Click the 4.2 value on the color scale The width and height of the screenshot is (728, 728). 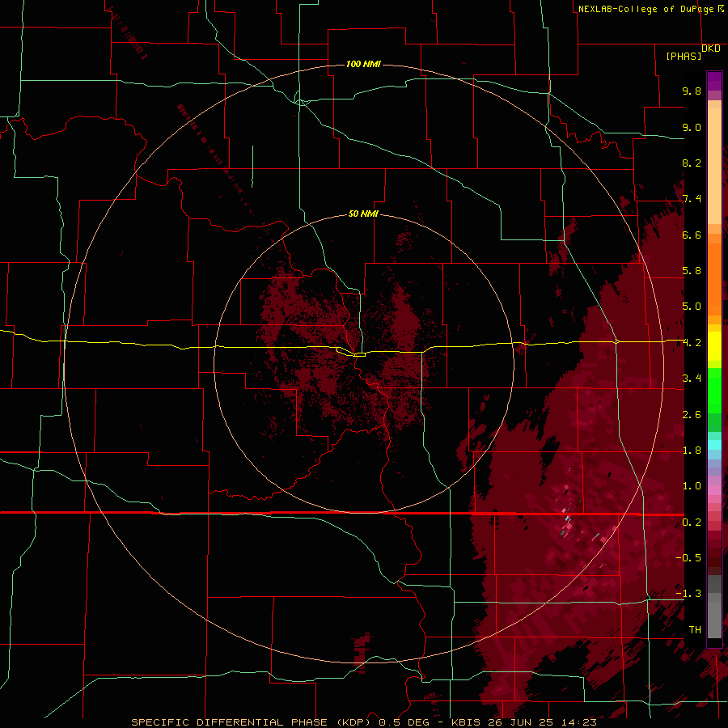tap(692, 343)
